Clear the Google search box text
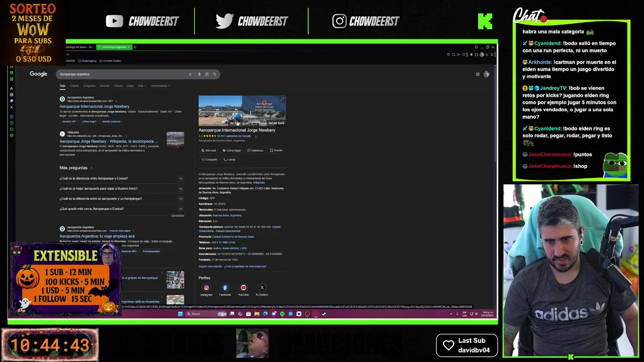644x362 pixels. click(x=190, y=74)
